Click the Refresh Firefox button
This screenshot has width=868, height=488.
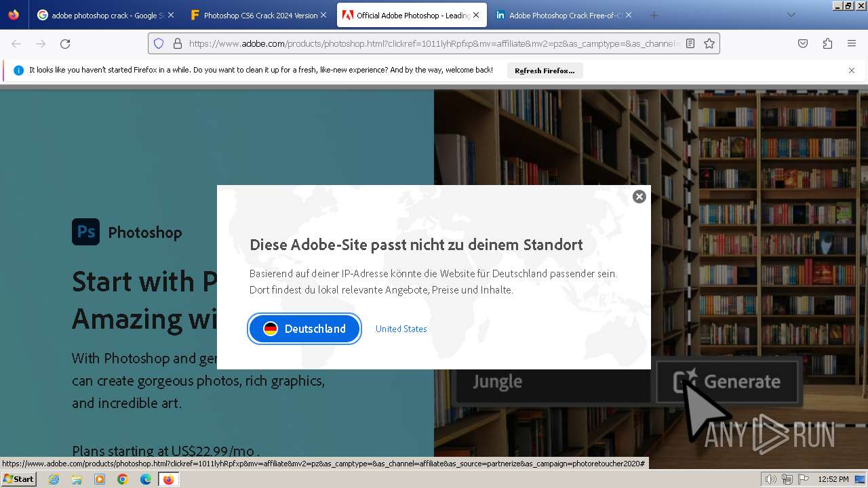click(545, 70)
